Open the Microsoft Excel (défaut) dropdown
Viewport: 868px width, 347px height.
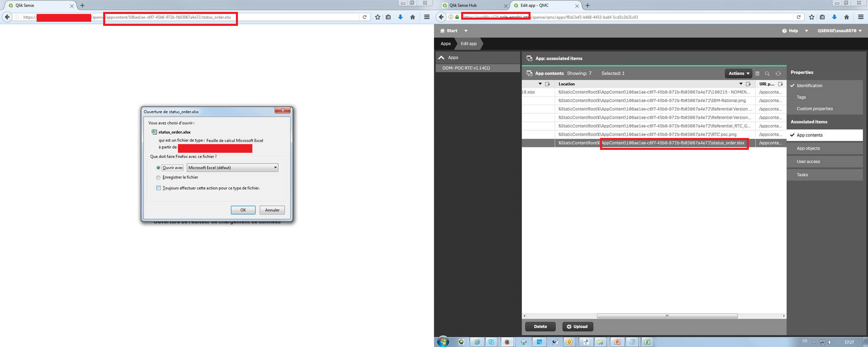pyautogui.click(x=232, y=168)
